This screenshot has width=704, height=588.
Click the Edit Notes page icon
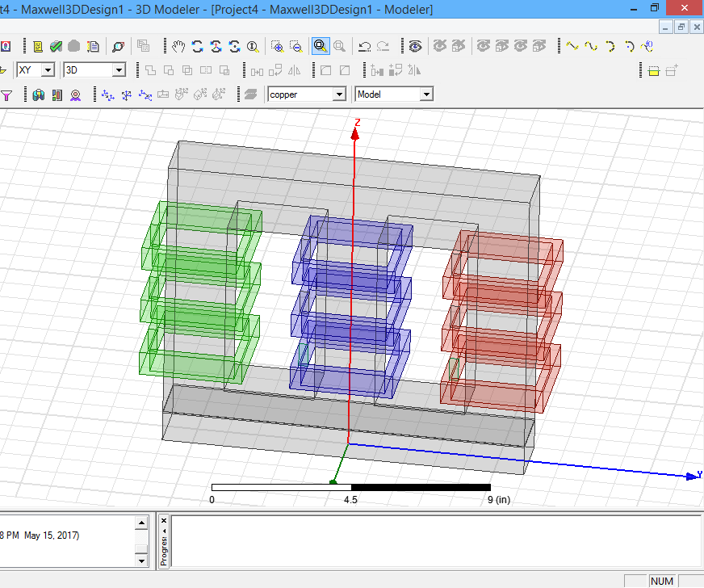pos(93,46)
